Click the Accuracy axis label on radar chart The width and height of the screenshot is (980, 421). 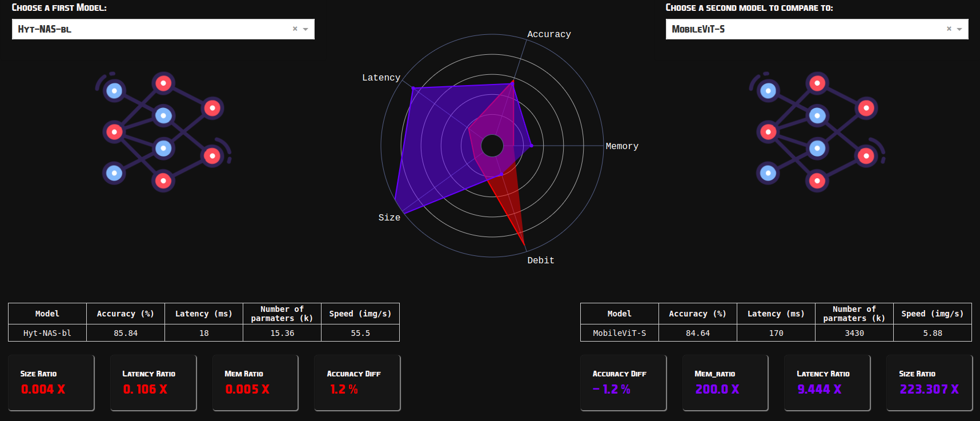548,34
